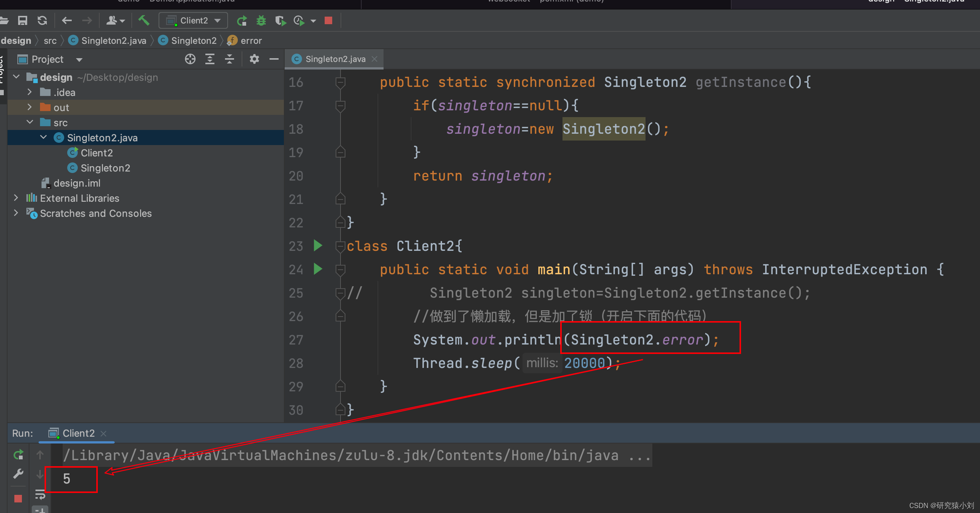Viewport: 980px width, 513px height.
Task: Expand Scratches and Consoles node
Action: [16, 213]
